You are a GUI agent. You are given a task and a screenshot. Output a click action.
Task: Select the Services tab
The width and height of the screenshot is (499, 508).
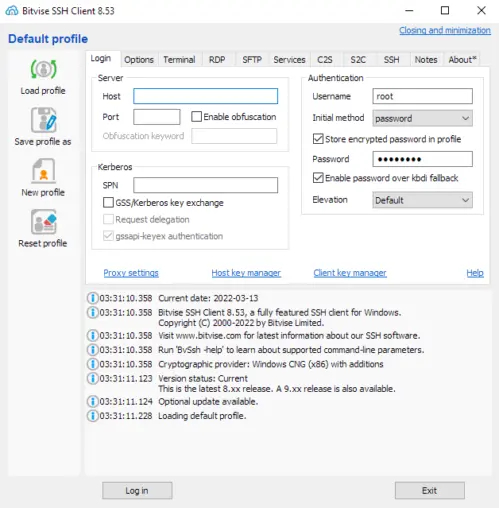[289, 60]
